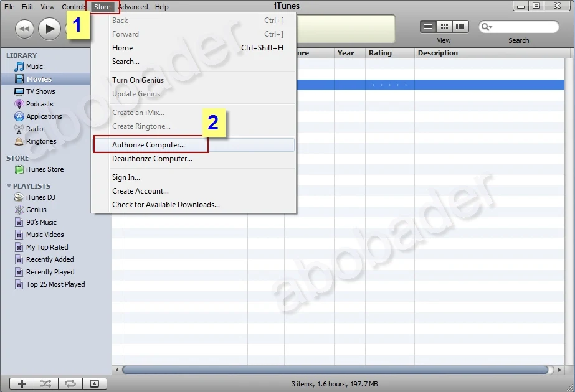Click the search magnifier dropdown icon
This screenshot has height=392, width=575.
pyautogui.click(x=487, y=27)
